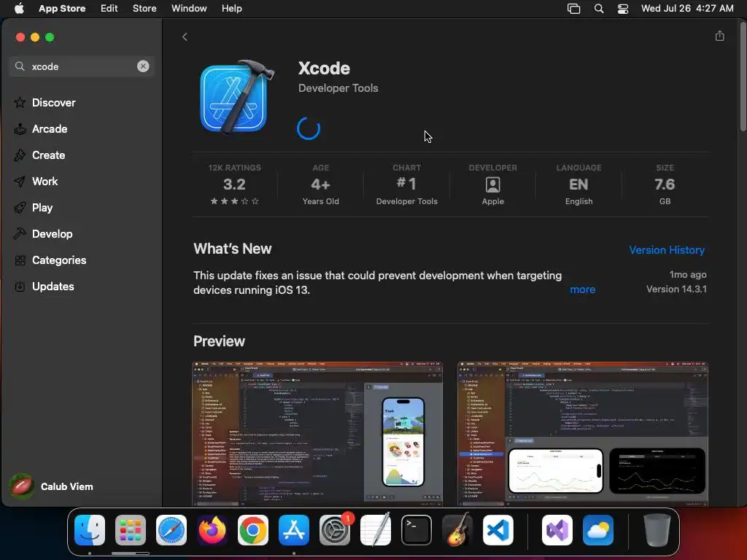Click the #1 Developer Tools chart entry

[406, 184]
